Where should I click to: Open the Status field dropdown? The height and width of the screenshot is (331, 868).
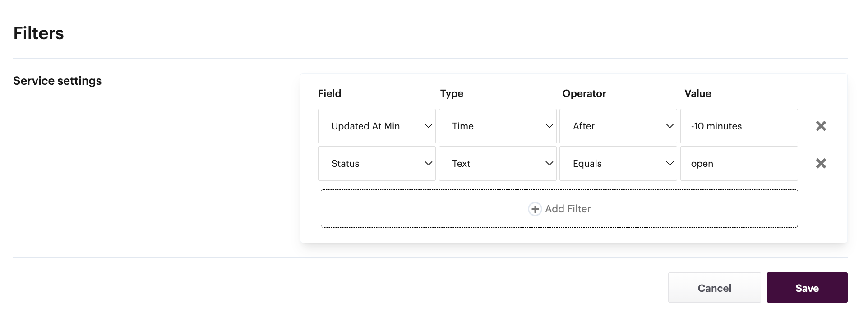377,164
